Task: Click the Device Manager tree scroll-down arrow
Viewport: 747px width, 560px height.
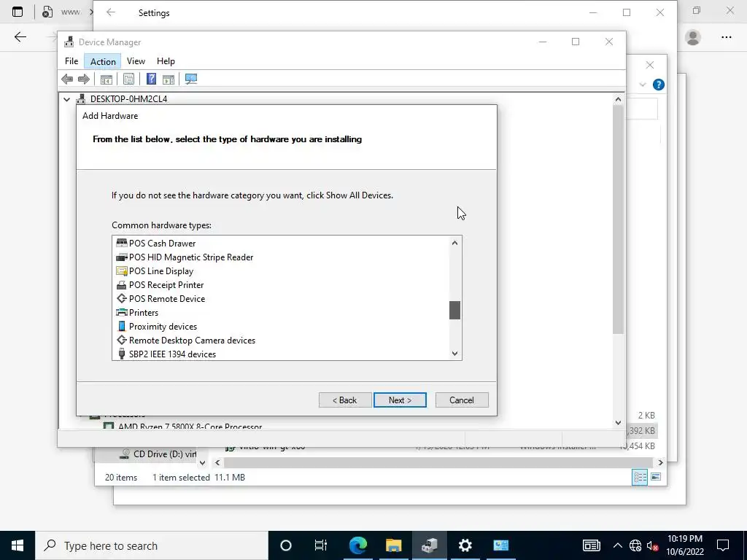Action: 618,422
